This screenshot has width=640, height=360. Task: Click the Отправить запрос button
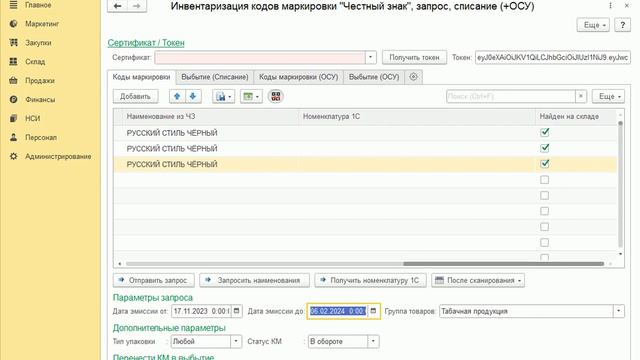coord(154,280)
